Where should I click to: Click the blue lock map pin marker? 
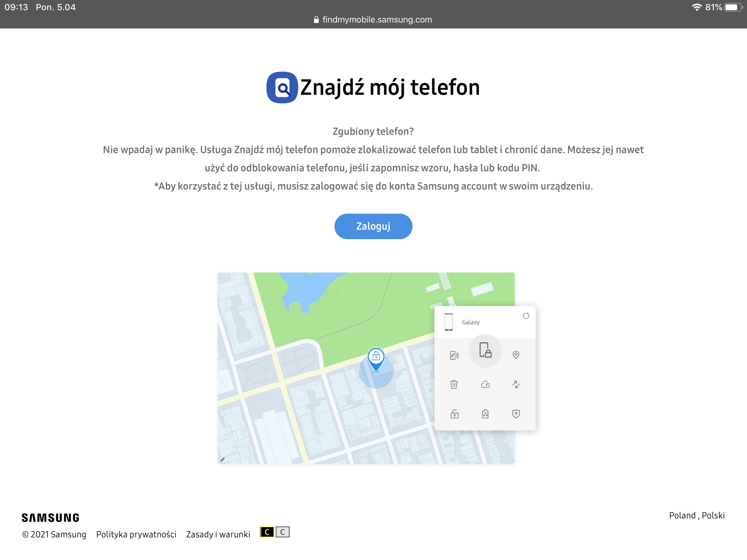376,359
